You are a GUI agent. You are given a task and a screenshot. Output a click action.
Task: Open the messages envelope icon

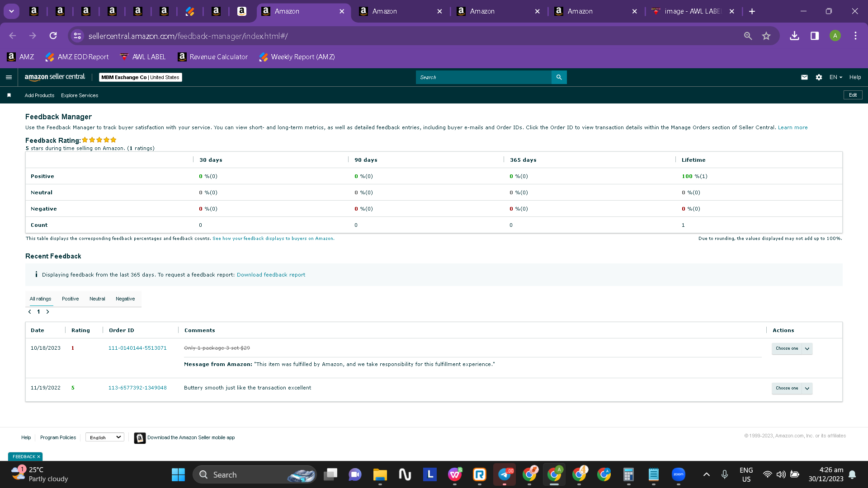[x=804, y=77]
